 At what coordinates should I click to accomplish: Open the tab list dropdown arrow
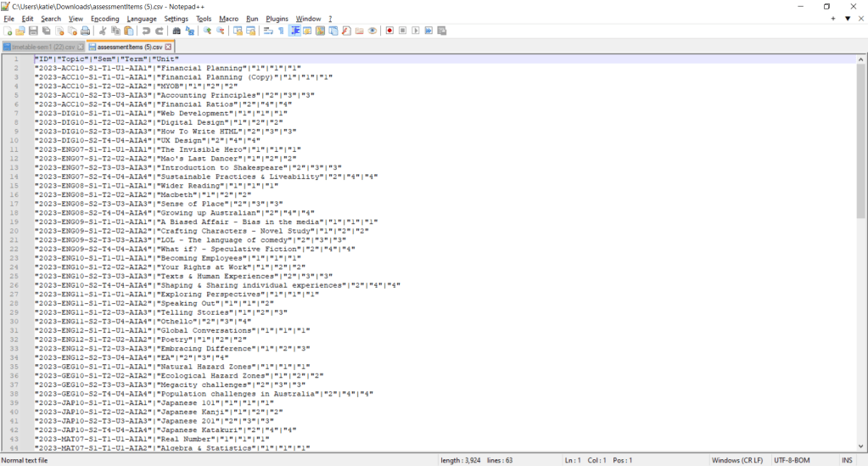click(x=847, y=18)
